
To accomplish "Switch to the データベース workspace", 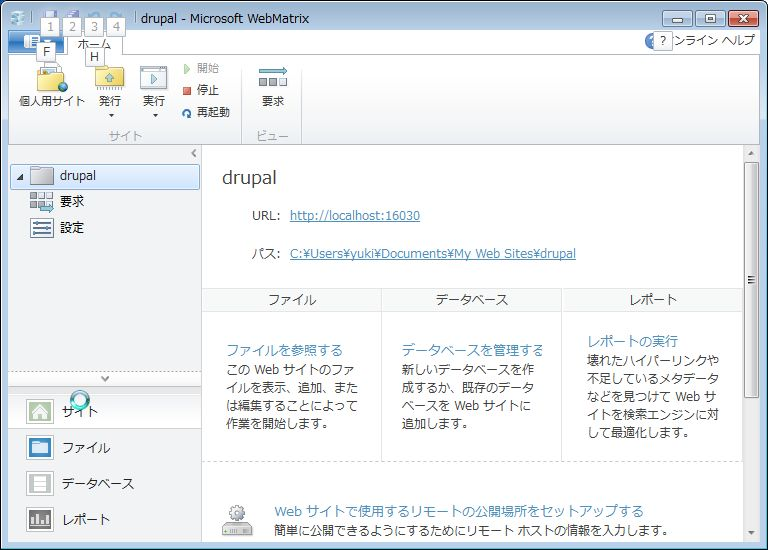I will (x=97, y=483).
